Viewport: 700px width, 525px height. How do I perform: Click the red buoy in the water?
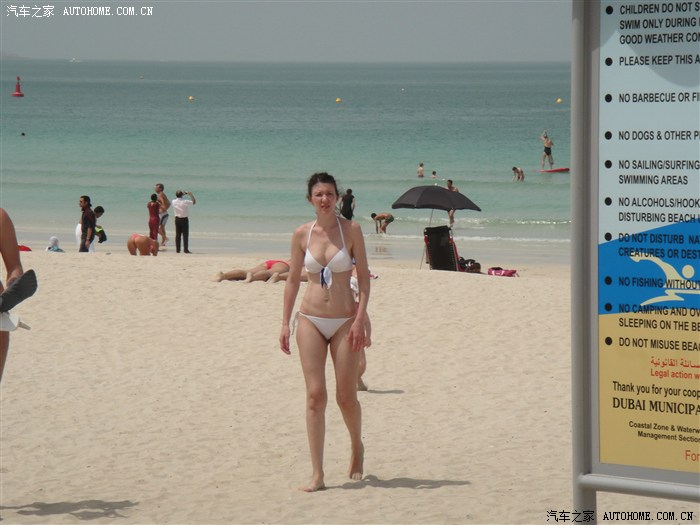click(x=17, y=88)
